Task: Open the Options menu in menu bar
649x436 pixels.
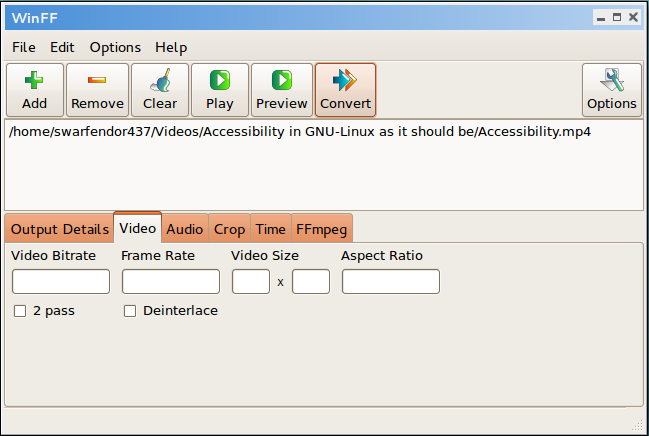Action: 115,47
